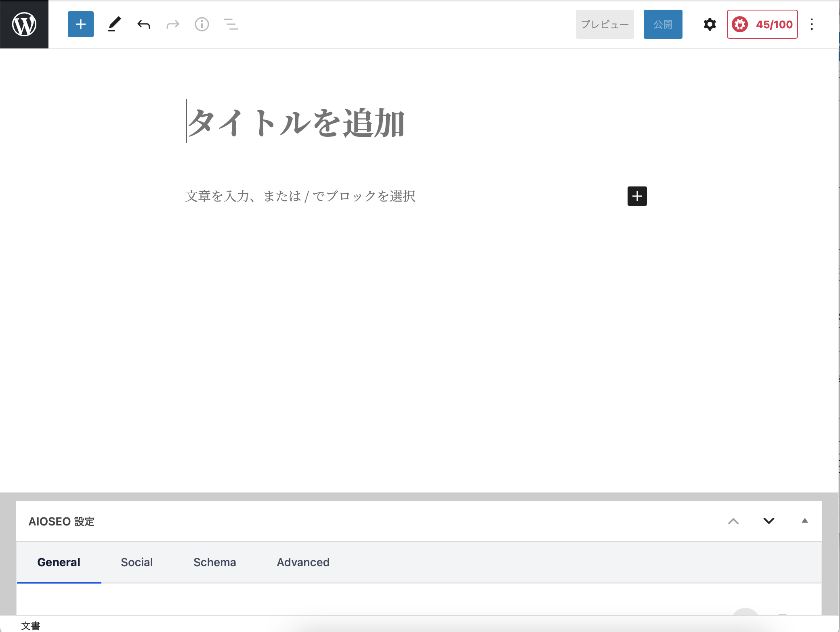Image resolution: width=840 pixels, height=632 pixels.
Task: Open the AIOSEO score 45/100 panel
Action: pos(762,24)
